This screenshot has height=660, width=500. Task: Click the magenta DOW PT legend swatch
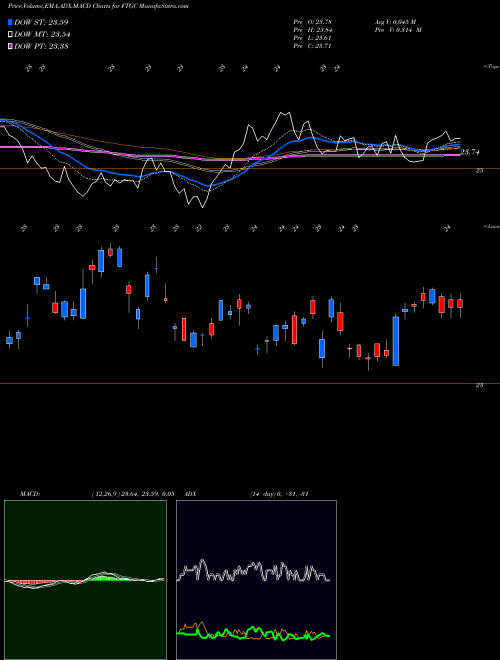(x=10, y=46)
